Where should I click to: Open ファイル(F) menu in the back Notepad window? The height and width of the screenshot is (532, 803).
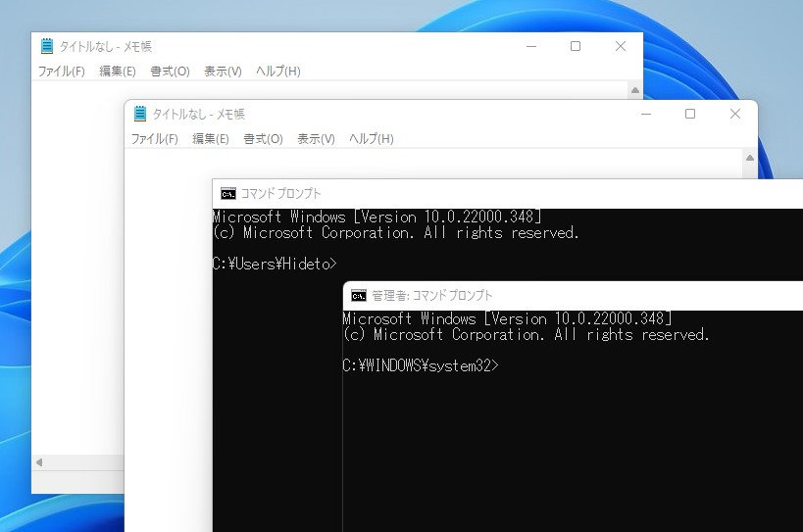(x=62, y=72)
